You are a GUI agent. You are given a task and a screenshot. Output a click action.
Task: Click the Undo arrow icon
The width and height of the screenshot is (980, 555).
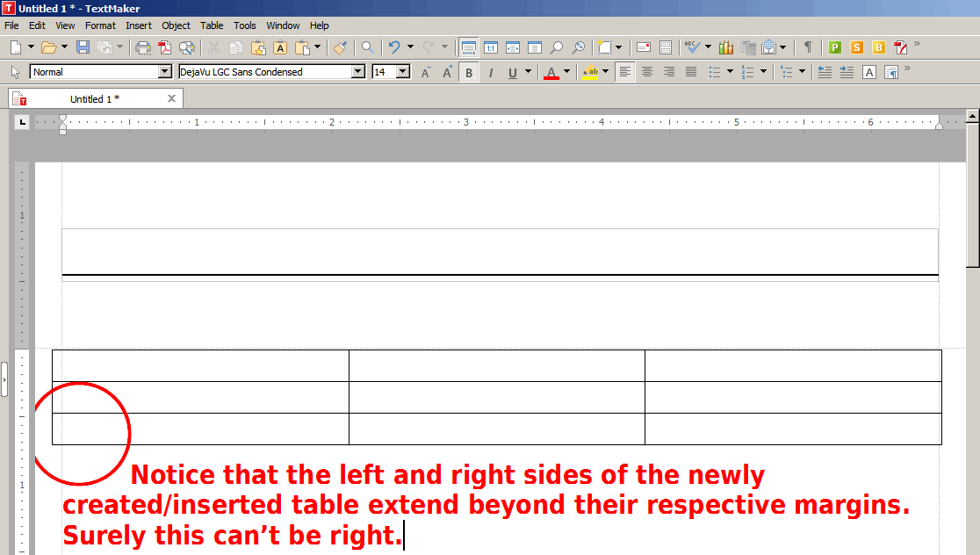[395, 47]
